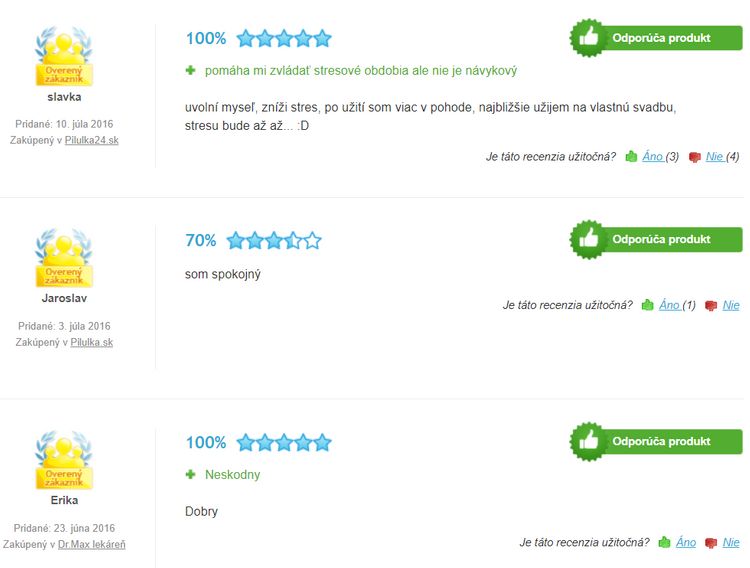Click red thumbs-down icon on slavka's review
The image size is (750, 568).
[694, 157]
